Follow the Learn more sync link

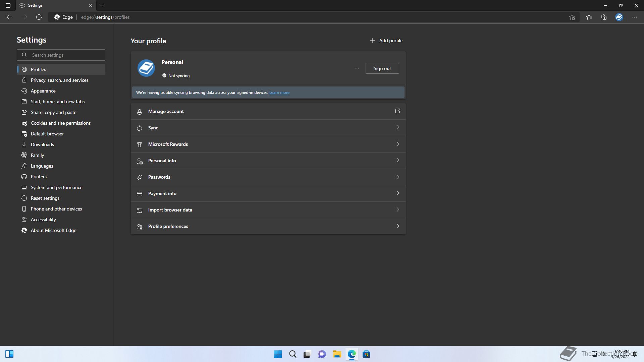coord(279,93)
